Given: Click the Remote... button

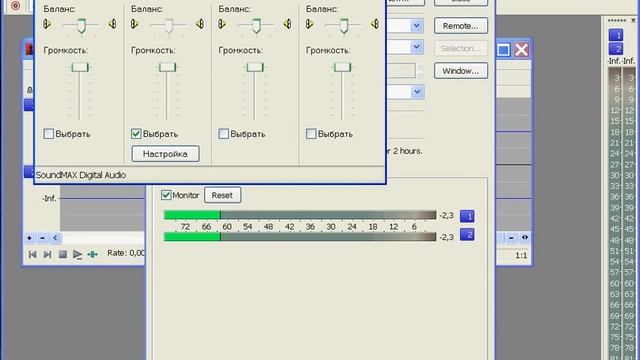Looking at the screenshot, I should (x=461, y=26).
